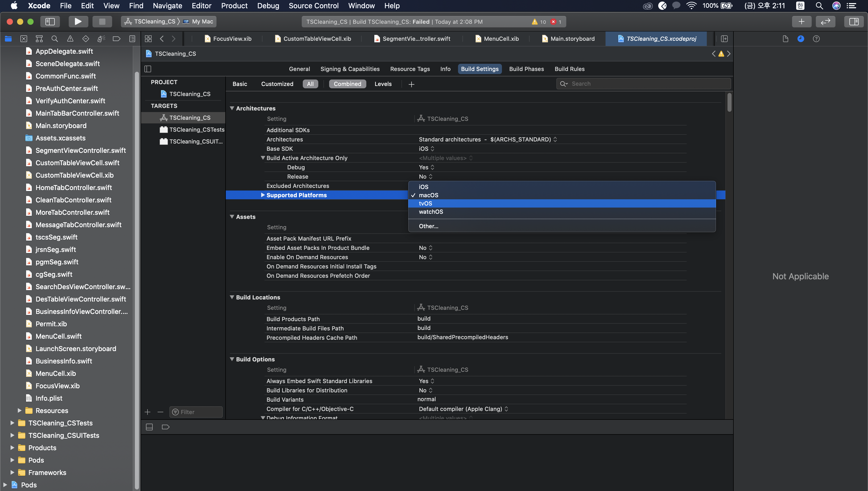Expand the Frameworks folder
Screen dimensions: 868x491
point(12,472)
